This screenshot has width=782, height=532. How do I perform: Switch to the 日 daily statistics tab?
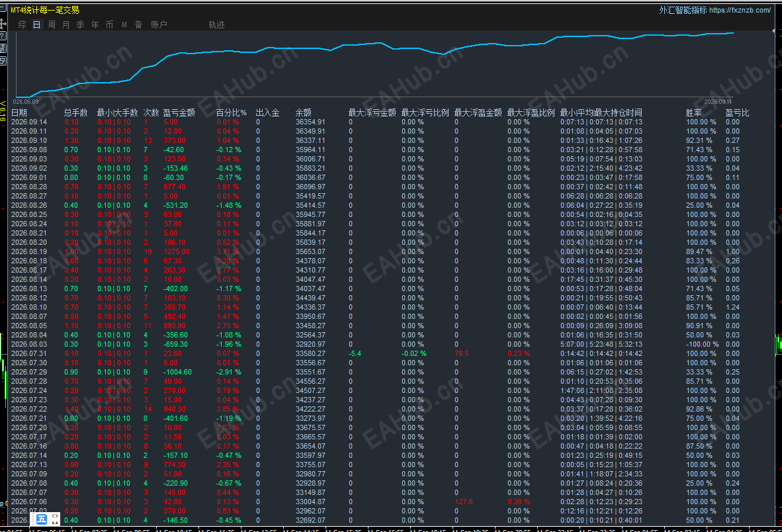37,24
